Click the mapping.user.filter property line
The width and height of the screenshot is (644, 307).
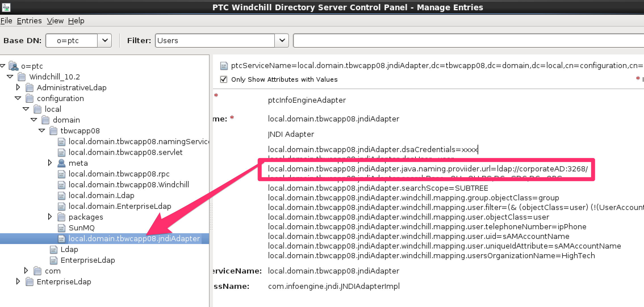coord(456,207)
